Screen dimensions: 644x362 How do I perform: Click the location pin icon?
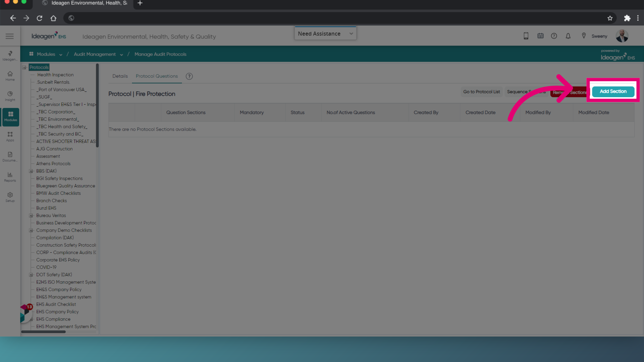[584, 36]
